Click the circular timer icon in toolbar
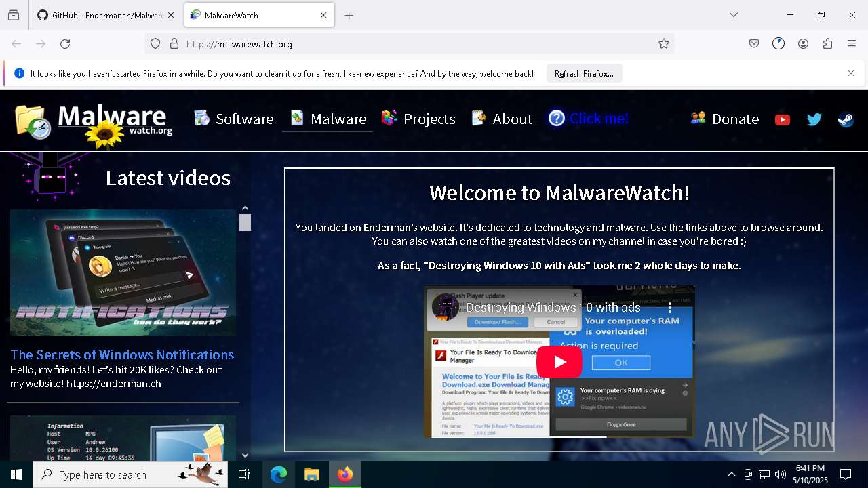 coord(778,44)
